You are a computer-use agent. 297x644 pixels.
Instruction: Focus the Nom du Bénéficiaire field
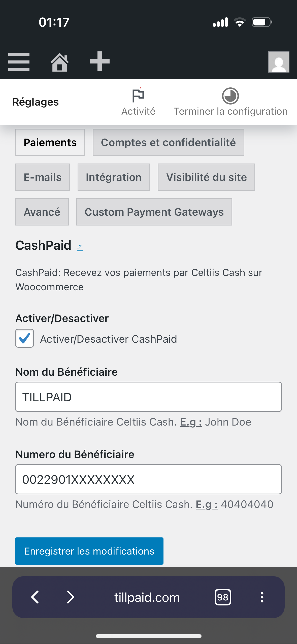point(148,397)
